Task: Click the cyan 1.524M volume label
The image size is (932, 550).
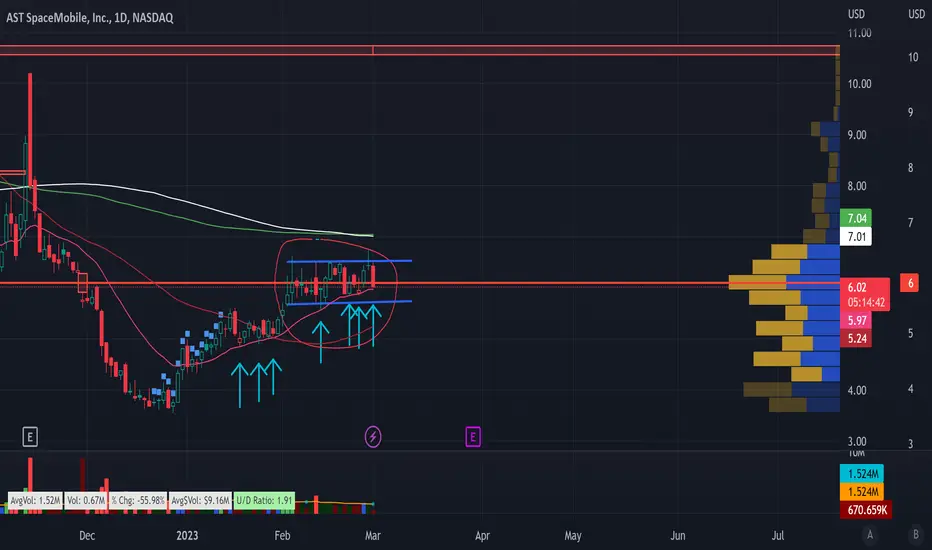Action: (x=862, y=473)
